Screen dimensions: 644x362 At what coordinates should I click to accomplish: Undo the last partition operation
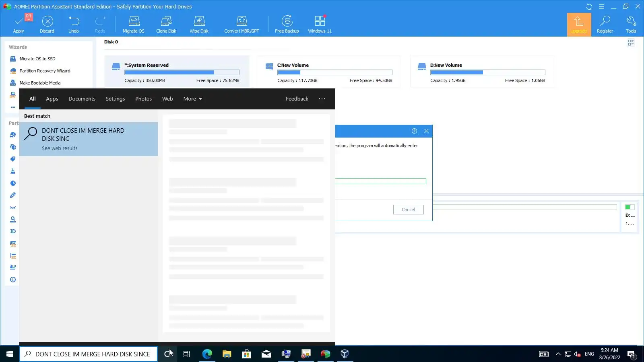(x=74, y=25)
